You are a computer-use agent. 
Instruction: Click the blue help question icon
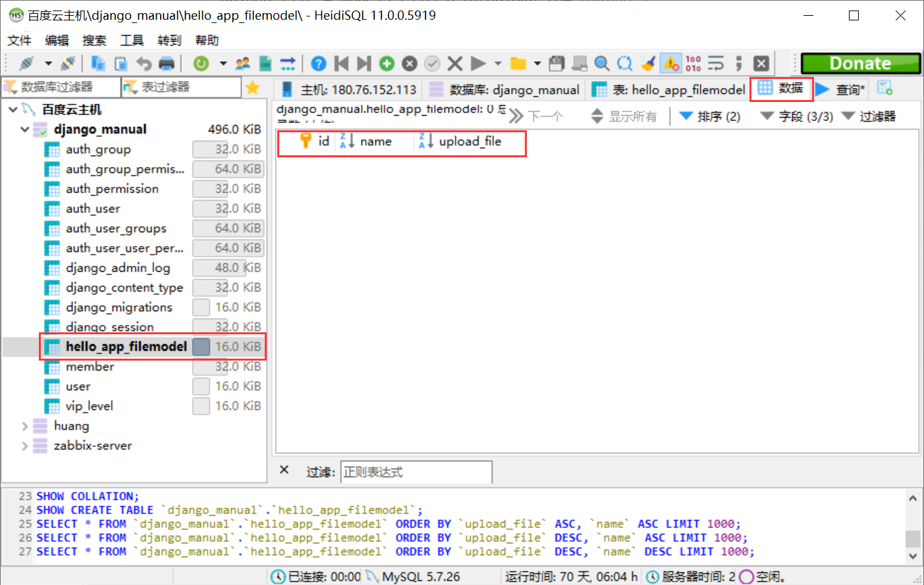point(319,63)
